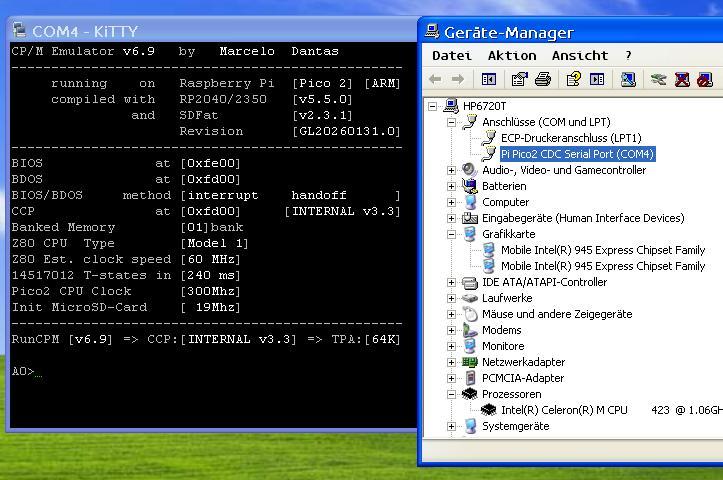Select Pi Pico2 CDC Serial Port (COM4)

tap(577, 154)
